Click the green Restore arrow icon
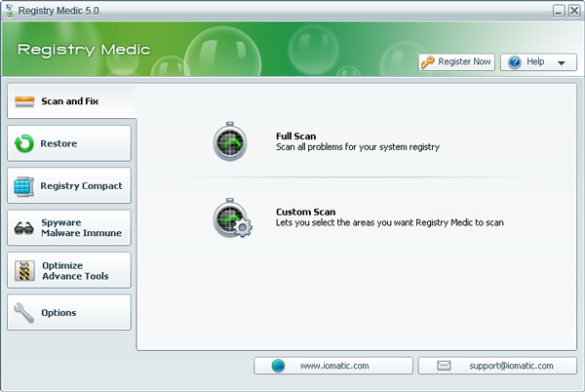 [23, 143]
